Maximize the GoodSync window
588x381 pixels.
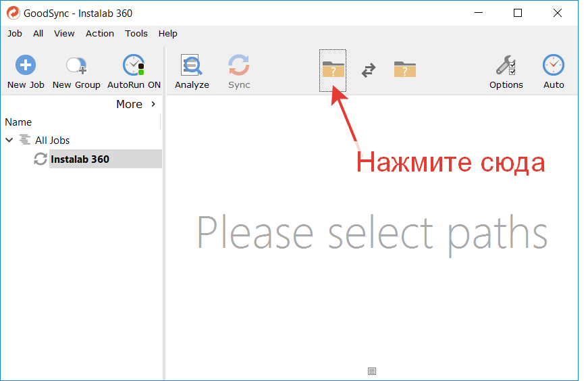click(518, 13)
